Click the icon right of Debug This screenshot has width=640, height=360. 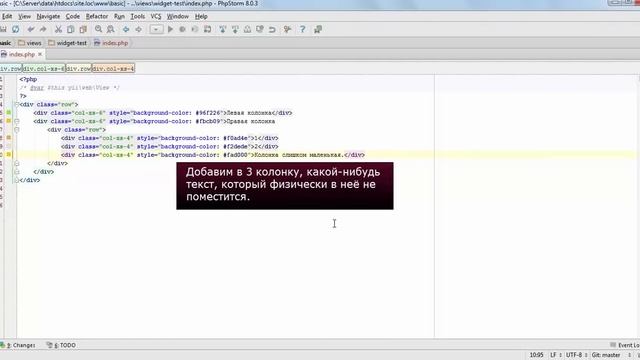click(195, 29)
